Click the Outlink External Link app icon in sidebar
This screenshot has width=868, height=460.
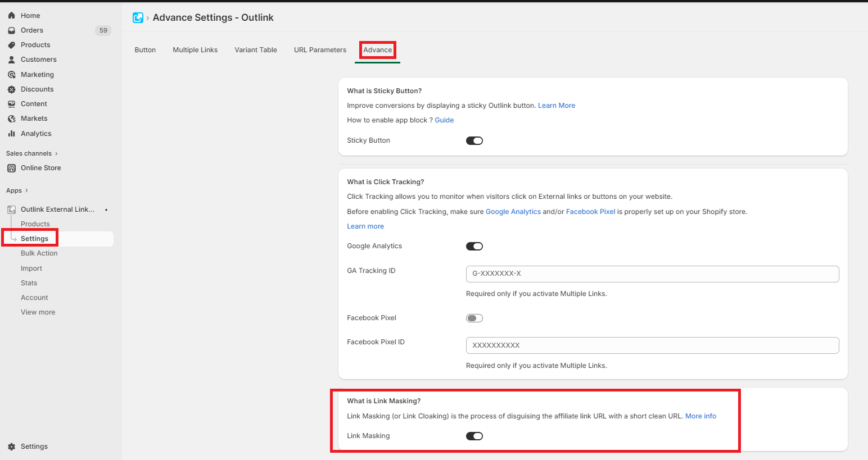[11, 209]
